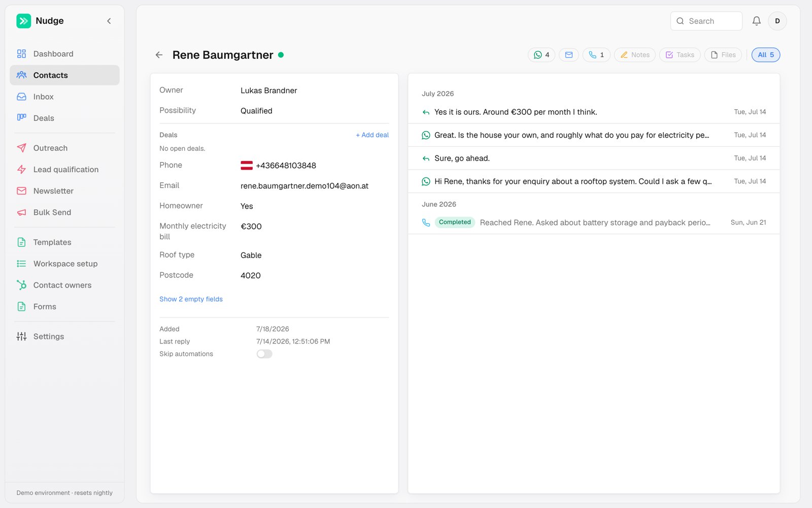This screenshot has height=508, width=812.
Task: Filter timeline by Notes
Action: coord(635,55)
